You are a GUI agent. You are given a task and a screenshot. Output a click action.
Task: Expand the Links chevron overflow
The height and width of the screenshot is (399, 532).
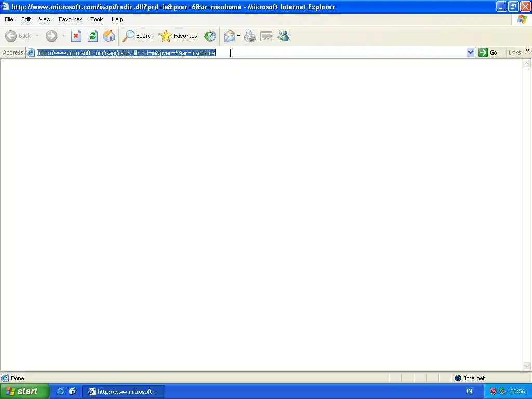[x=528, y=50]
